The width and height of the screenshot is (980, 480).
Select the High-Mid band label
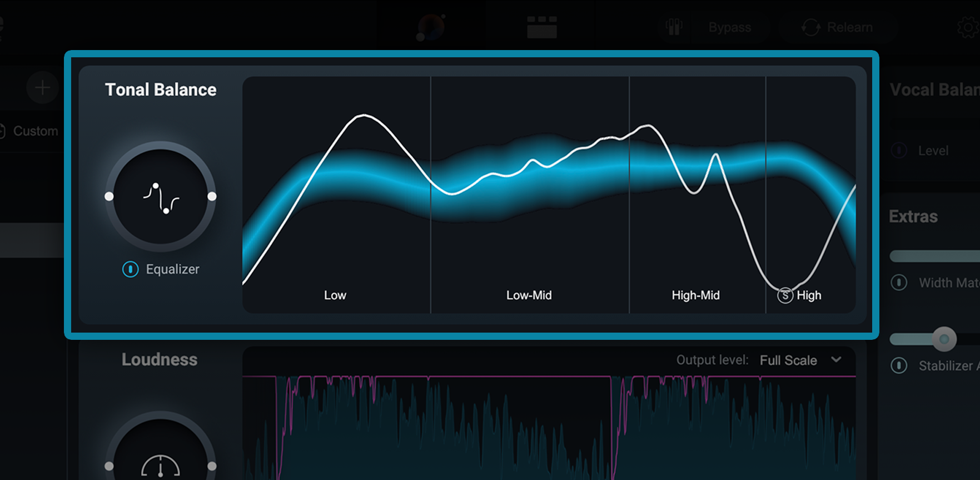click(695, 295)
